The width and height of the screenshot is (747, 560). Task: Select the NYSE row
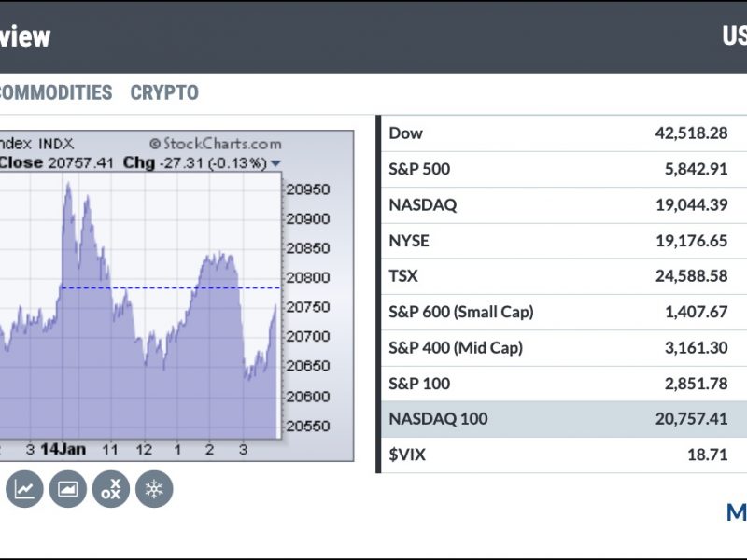click(564, 241)
